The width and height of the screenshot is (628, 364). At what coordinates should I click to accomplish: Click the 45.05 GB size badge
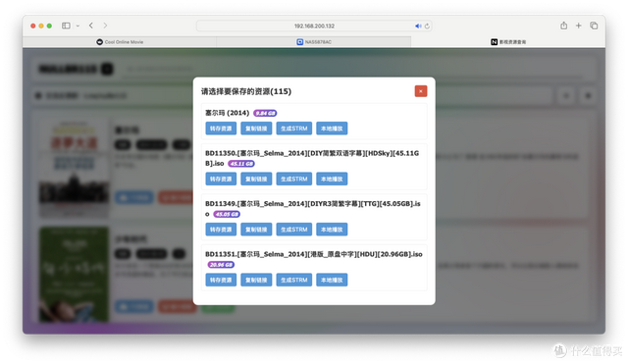tap(227, 214)
